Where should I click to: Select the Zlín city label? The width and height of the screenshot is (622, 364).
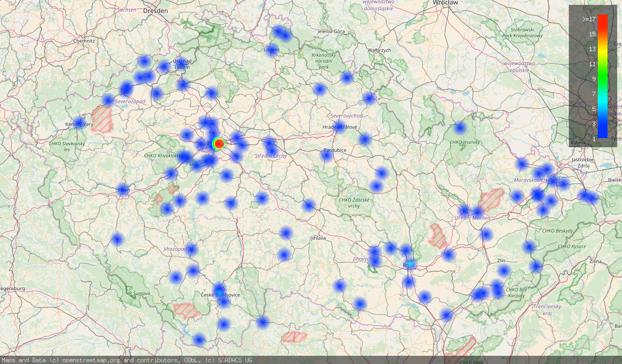501,261
